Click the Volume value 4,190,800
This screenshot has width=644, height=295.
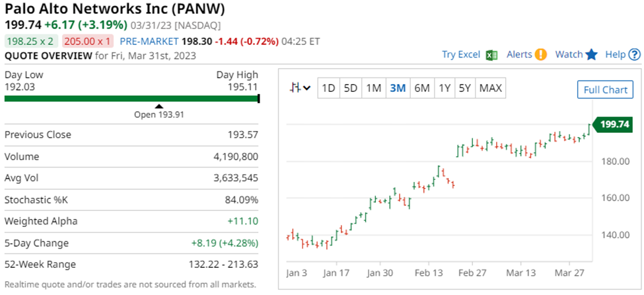236,157
